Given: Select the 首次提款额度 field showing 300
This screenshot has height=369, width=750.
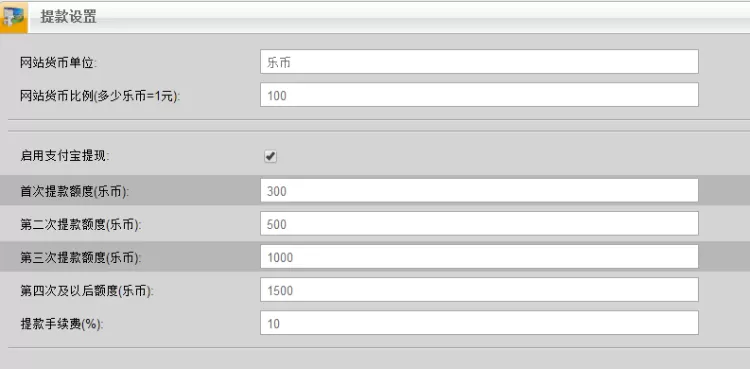Looking at the screenshot, I should [x=479, y=190].
